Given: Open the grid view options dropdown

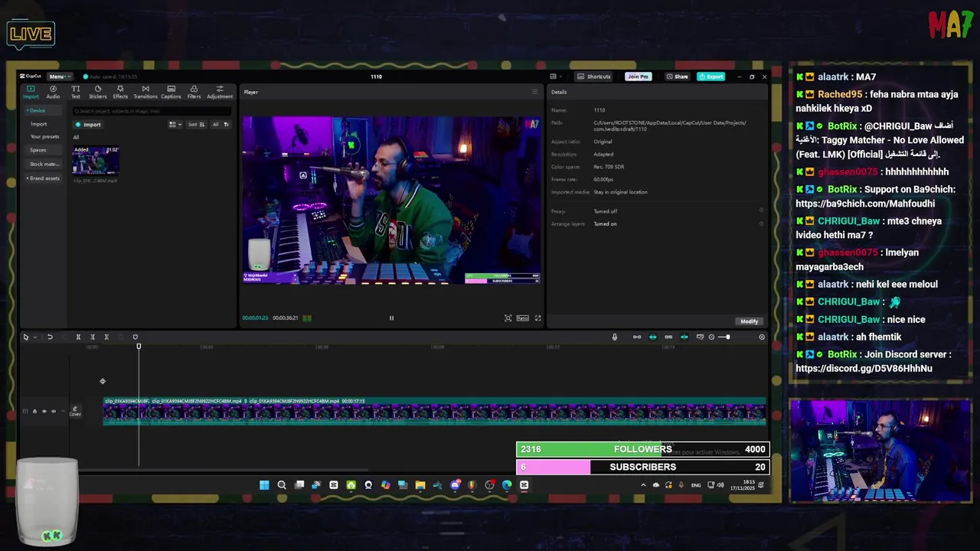Looking at the screenshot, I should click(x=175, y=124).
